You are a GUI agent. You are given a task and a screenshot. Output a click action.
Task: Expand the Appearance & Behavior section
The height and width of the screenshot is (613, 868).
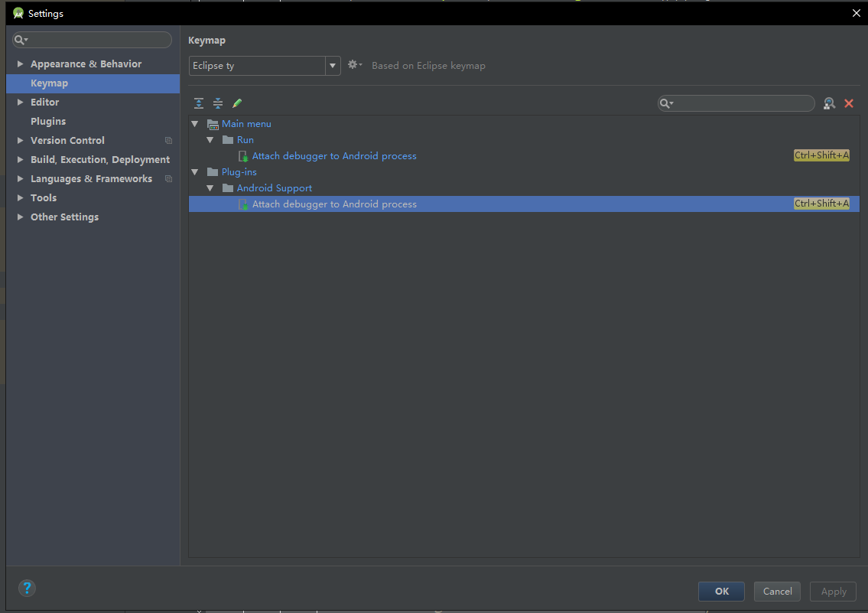tap(20, 64)
